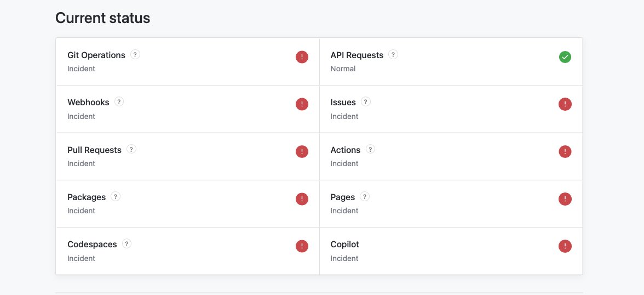Viewport: 644px width, 295px height.
Task: Open the Git Operations help question mark
Action: (x=135, y=54)
